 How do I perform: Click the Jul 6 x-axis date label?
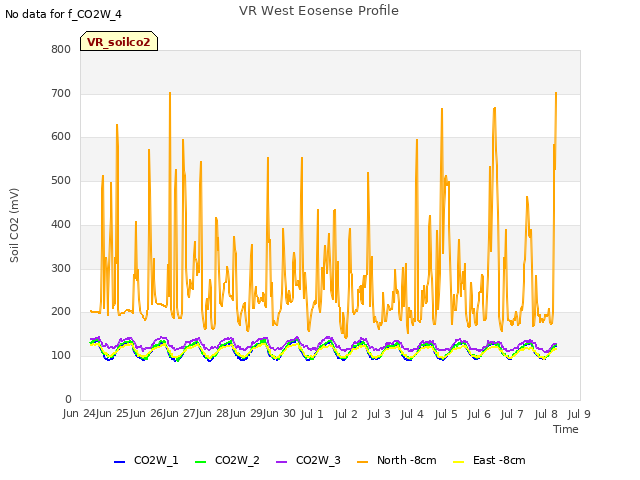coord(479,414)
